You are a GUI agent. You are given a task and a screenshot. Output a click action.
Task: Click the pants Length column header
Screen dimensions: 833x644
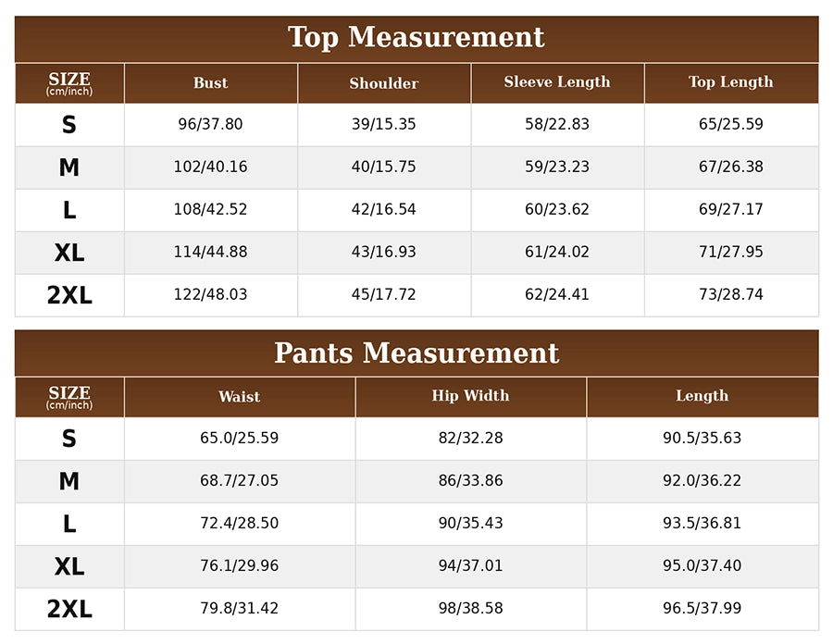[x=702, y=397]
